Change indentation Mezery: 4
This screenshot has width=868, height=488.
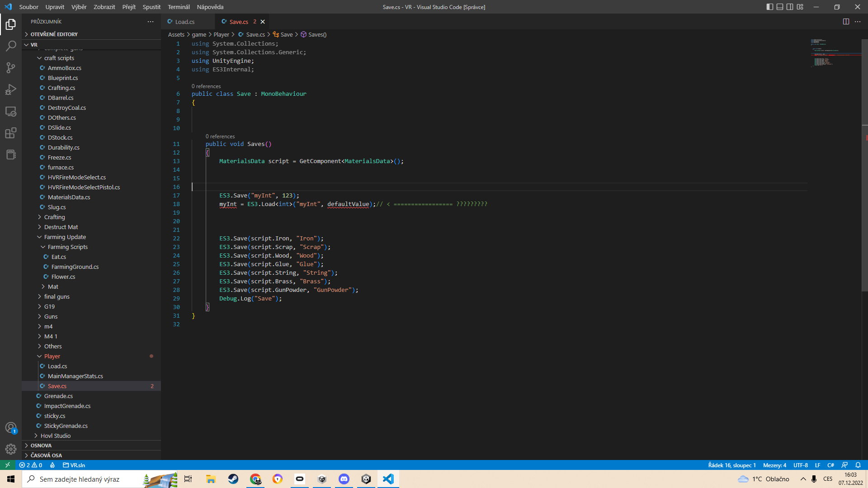pyautogui.click(x=775, y=465)
